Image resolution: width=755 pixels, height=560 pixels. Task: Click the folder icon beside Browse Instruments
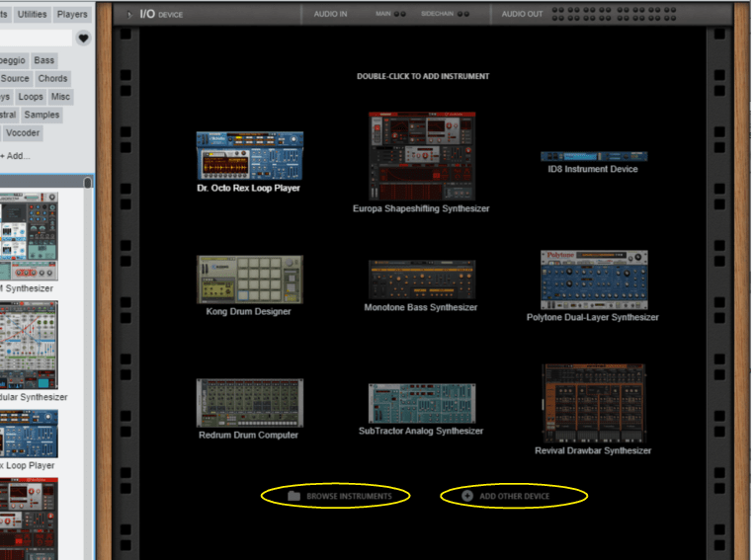pos(294,496)
